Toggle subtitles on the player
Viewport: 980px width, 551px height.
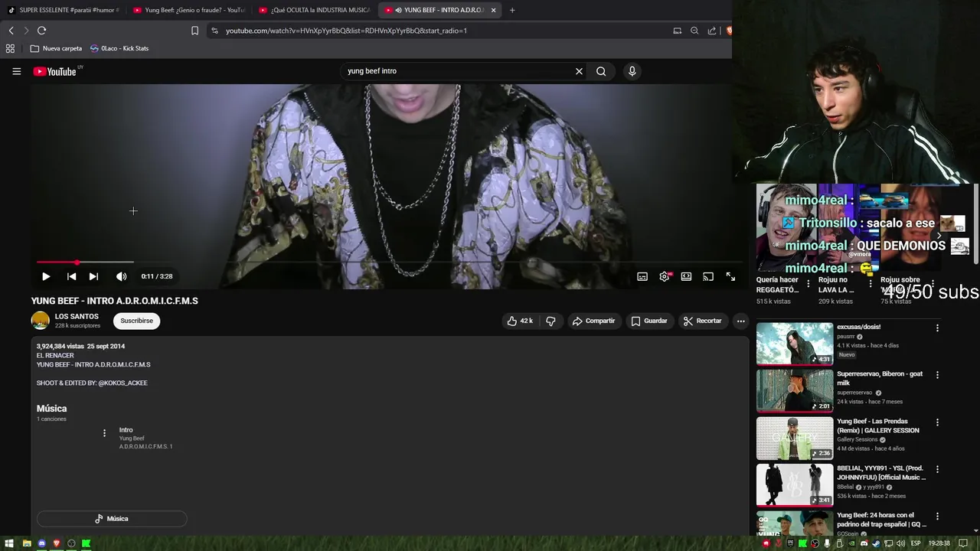(x=642, y=277)
